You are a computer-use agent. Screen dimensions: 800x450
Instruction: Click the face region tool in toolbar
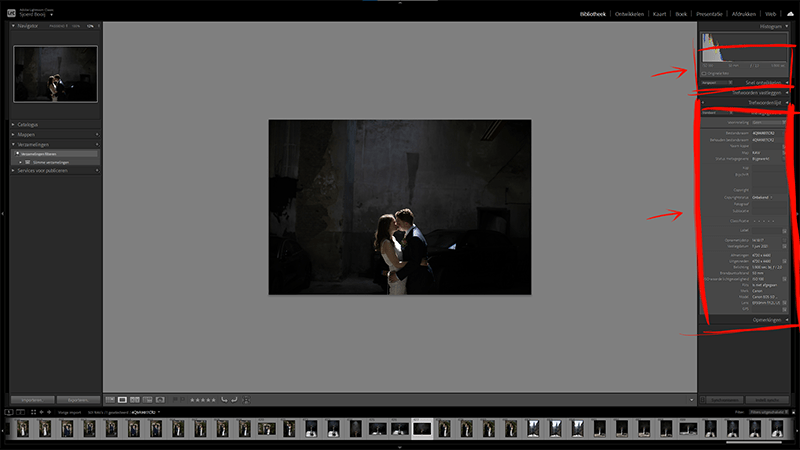click(x=246, y=400)
